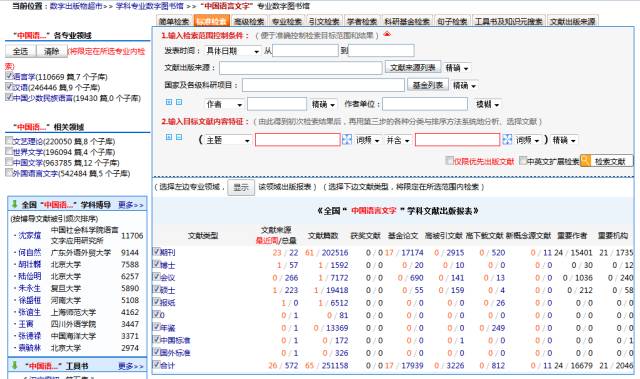Click green arrow beside 工具书 heading

coord(15,365)
